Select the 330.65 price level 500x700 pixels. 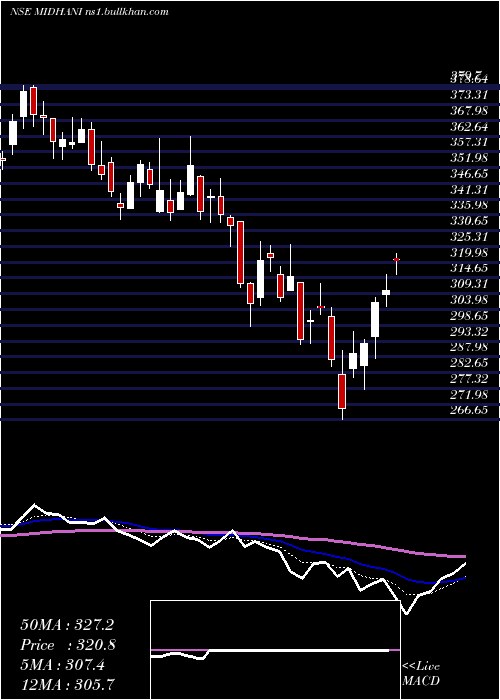[x=469, y=221]
